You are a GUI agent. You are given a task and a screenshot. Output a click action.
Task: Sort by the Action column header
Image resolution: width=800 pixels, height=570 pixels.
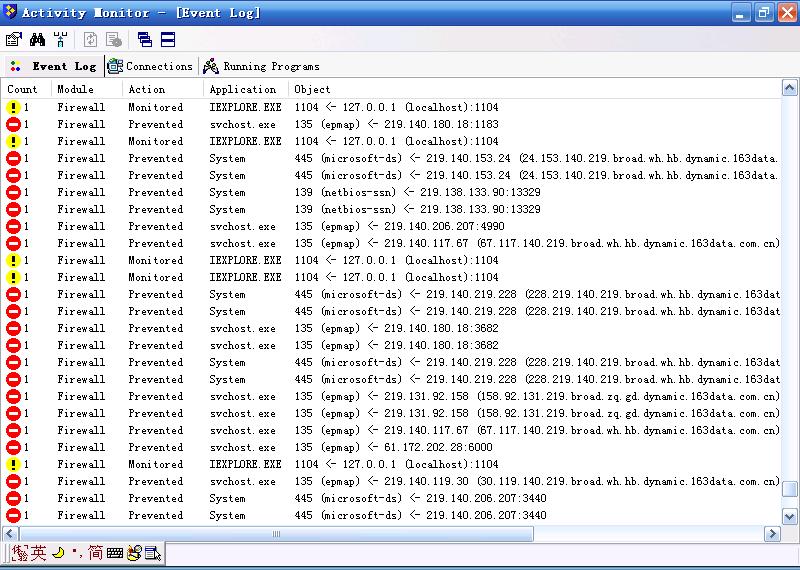tap(162, 89)
